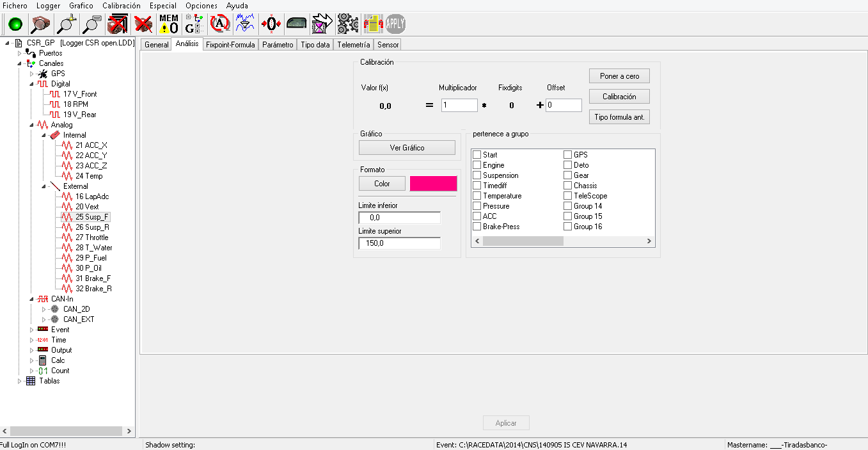Open the gears settings toolbar icon
868x450 pixels.
[347, 24]
